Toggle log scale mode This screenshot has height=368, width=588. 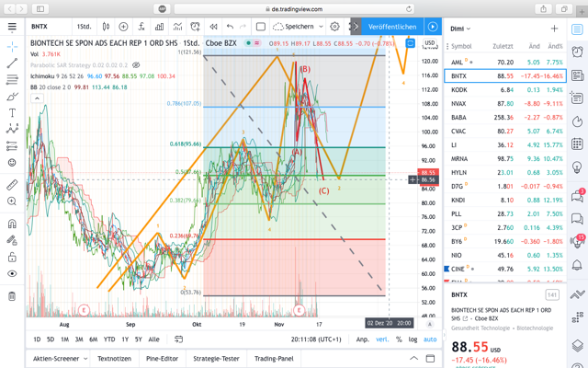(413, 339)
